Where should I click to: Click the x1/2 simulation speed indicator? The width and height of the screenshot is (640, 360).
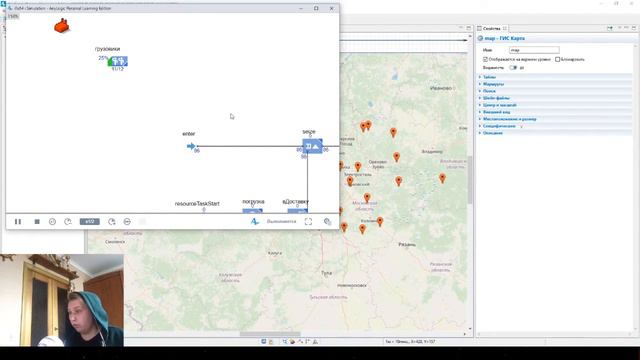[89, 222]
